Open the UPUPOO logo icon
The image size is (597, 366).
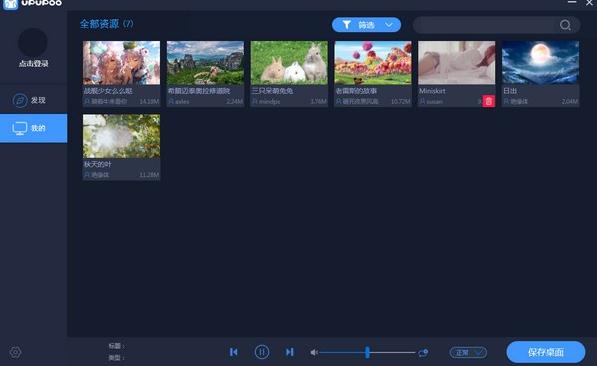(x=10, y=5)
